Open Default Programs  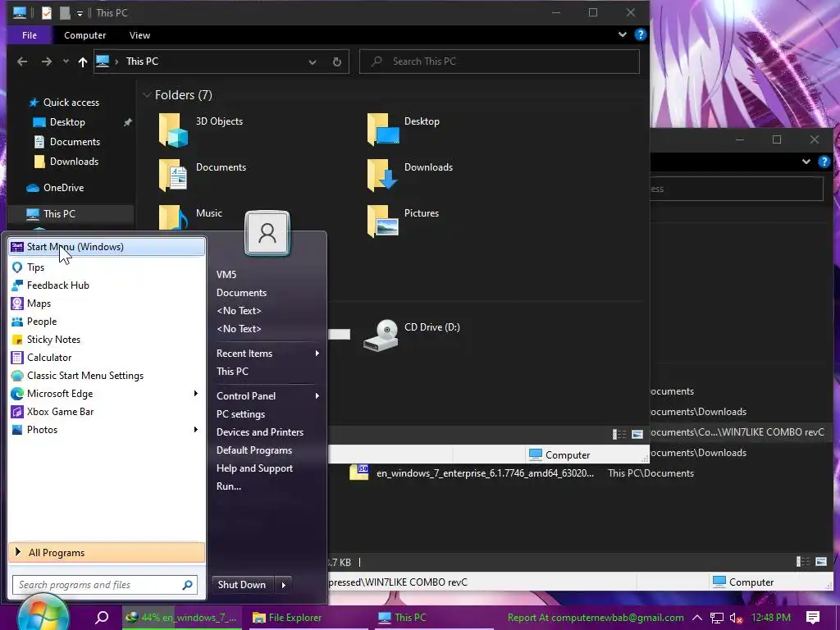254,450
